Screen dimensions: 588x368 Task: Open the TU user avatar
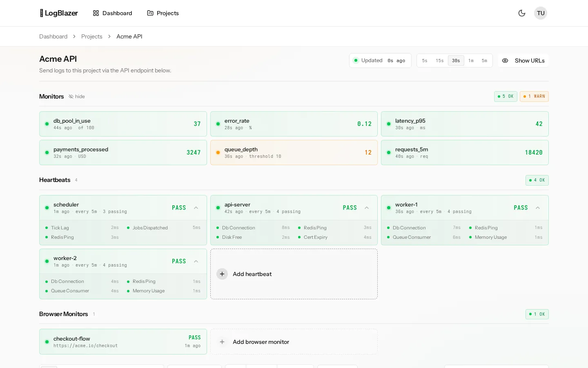click(x=541, y=13)
